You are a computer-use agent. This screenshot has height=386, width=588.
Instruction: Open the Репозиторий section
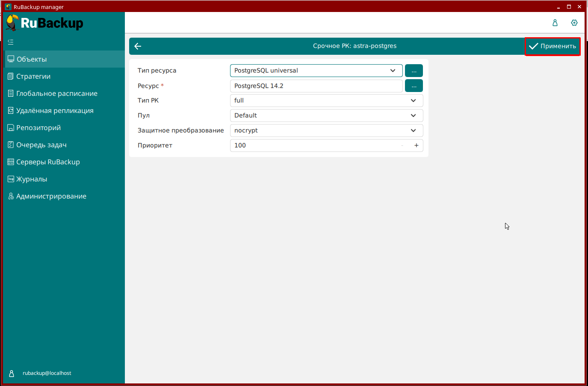(64, 128)
